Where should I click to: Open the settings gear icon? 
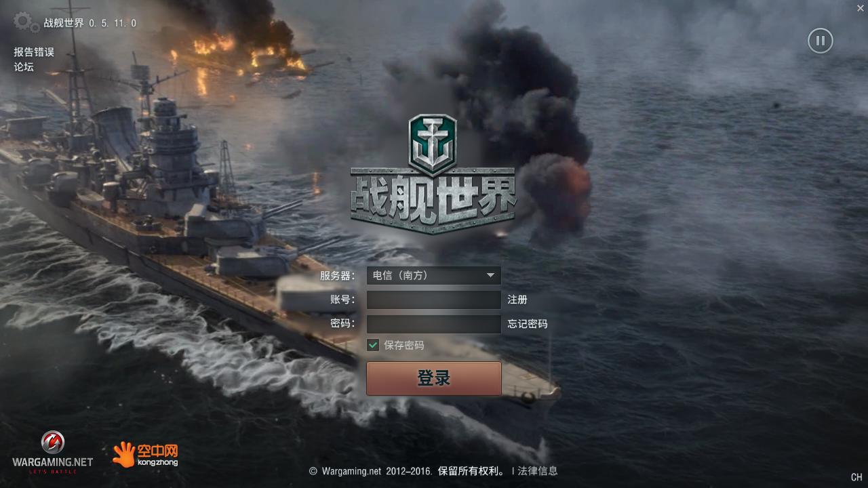[26, 22]
